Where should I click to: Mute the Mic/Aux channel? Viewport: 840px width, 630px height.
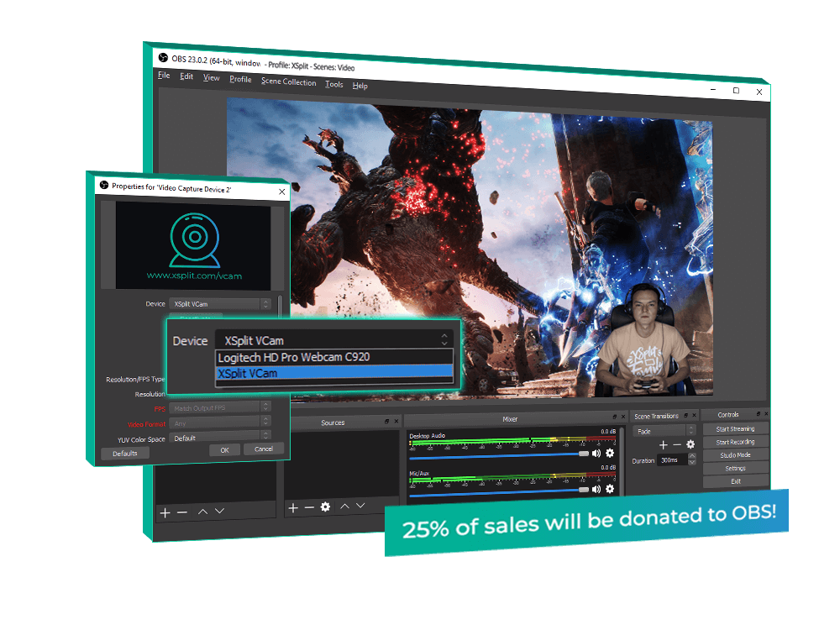(596, 489)
